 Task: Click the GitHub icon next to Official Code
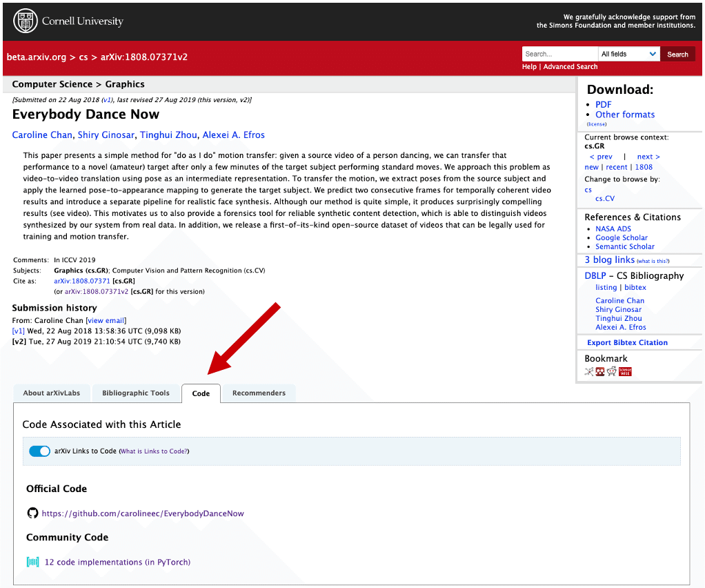32,513
